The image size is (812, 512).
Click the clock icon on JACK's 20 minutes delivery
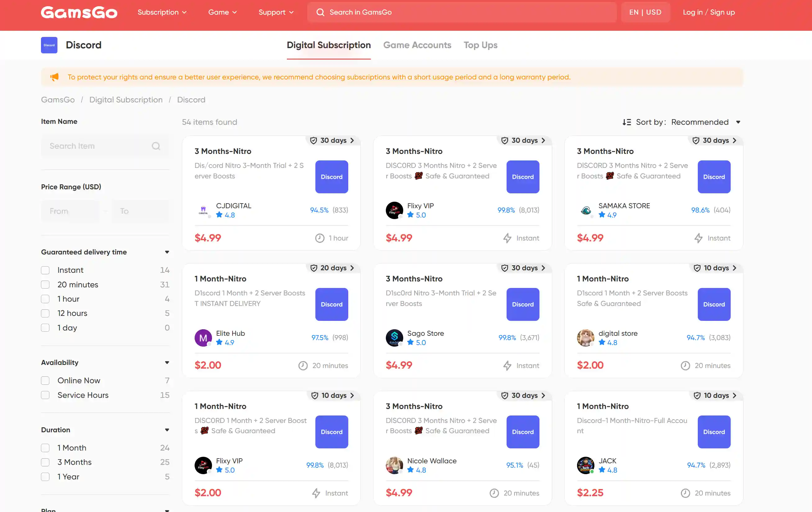click(x=685, y=493)
